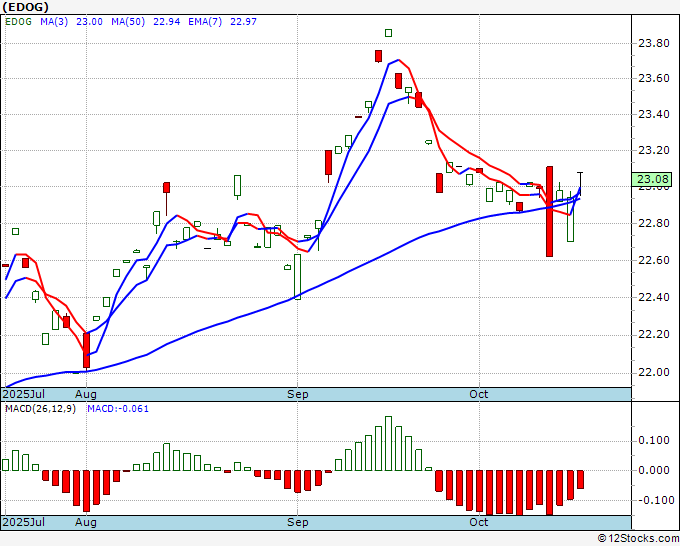The height and width of the screenshot is (546, 680).
Task: Click the 23.60 price axis label
Action: [x=654, y=78]
